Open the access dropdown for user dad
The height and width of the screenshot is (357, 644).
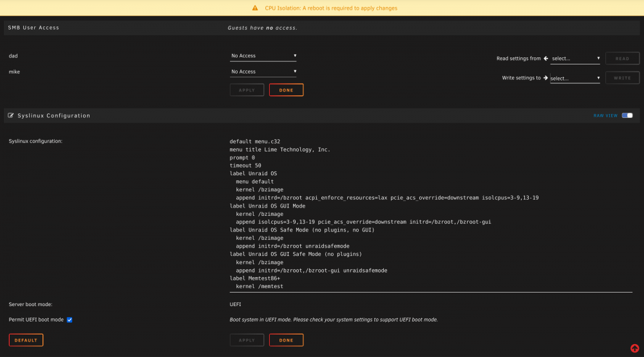click(263, 56)
